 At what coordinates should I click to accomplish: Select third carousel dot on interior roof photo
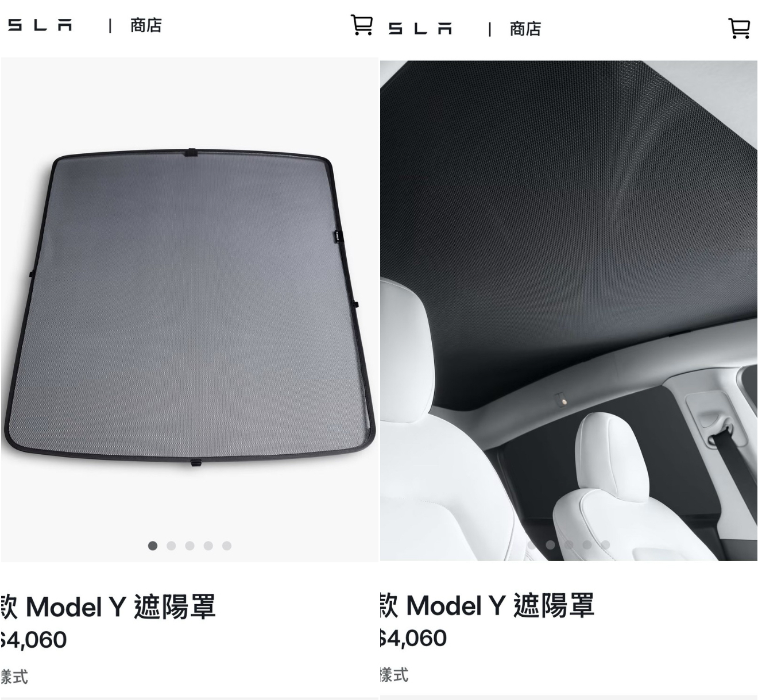(569, 544)
